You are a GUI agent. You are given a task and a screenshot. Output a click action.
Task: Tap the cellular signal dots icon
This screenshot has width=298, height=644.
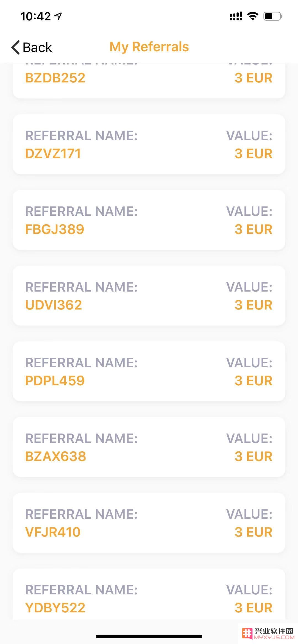pyautogui.click(x=236, y=16)
